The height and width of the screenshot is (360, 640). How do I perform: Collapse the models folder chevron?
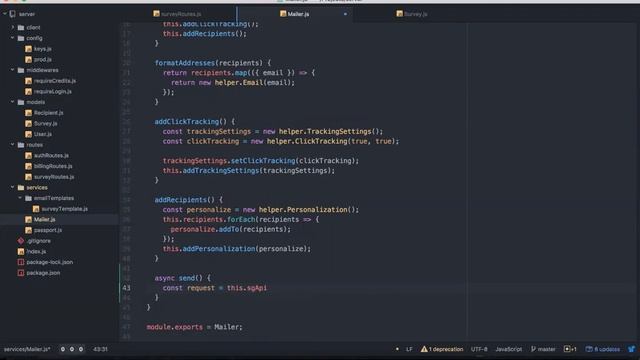13,102
